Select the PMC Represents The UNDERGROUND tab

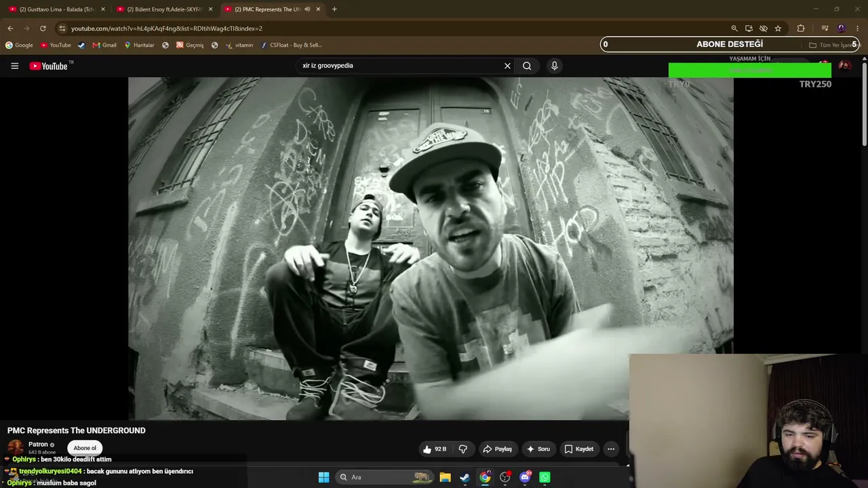point(268,9)
